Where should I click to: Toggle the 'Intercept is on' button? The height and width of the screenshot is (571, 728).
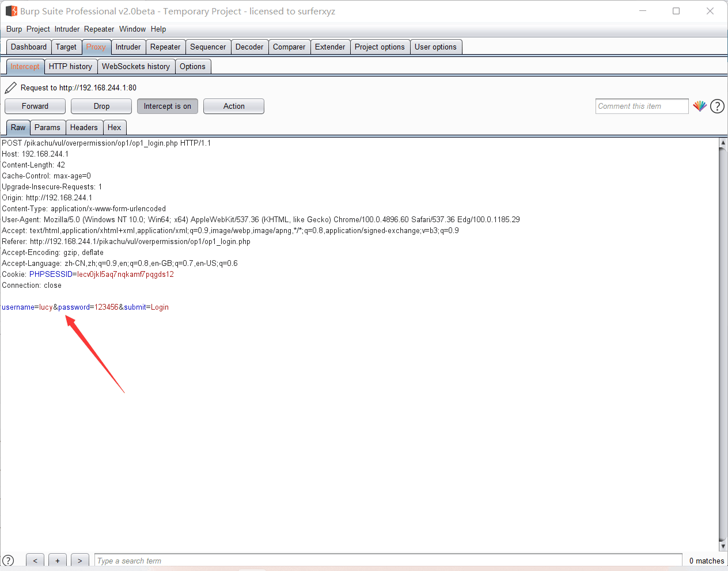click(x=168, y=106)
